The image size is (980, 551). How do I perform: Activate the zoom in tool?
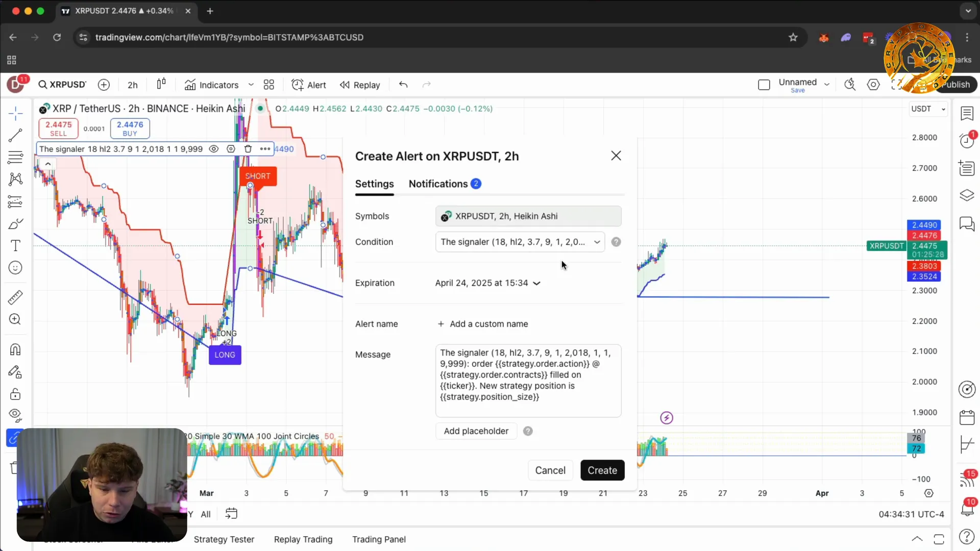[x=15, y=319]
